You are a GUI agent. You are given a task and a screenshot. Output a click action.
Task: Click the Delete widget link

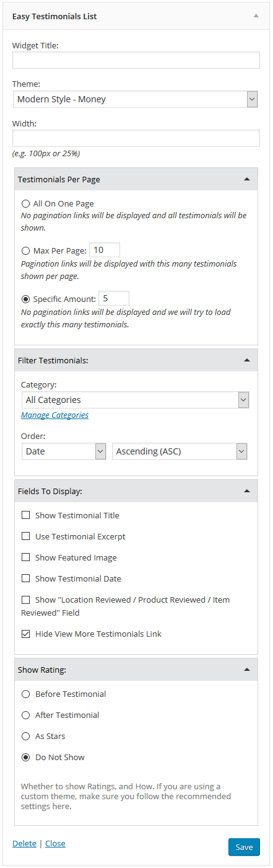coord(24,843)
